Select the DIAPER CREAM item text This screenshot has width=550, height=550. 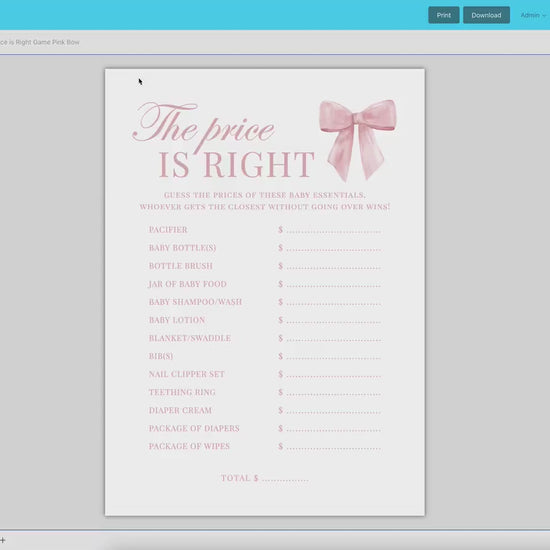tap(180, 410)
